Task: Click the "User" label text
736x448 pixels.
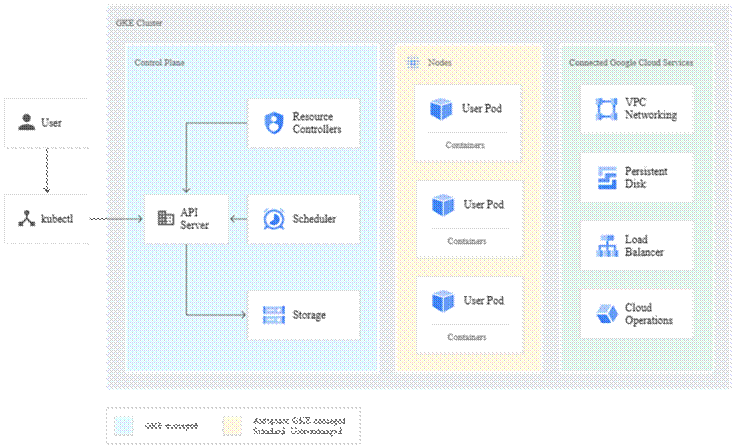Action: click(51, 123)
